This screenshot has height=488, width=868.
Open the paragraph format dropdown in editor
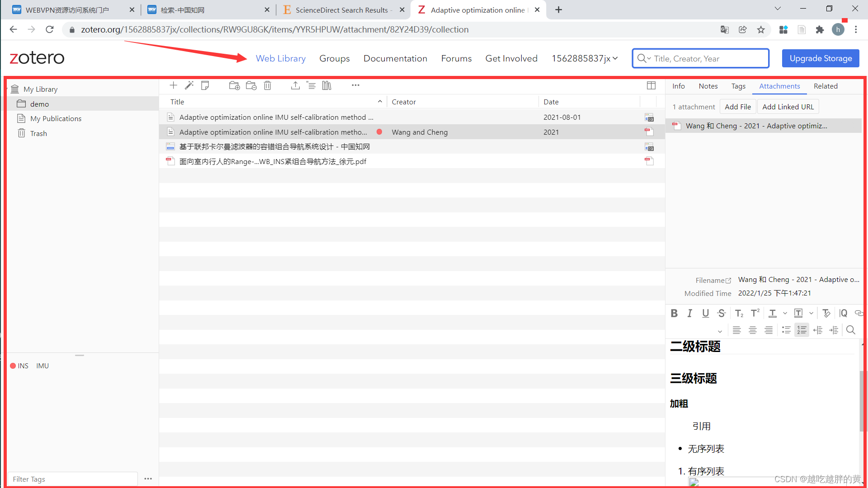[x=720, y=331]
